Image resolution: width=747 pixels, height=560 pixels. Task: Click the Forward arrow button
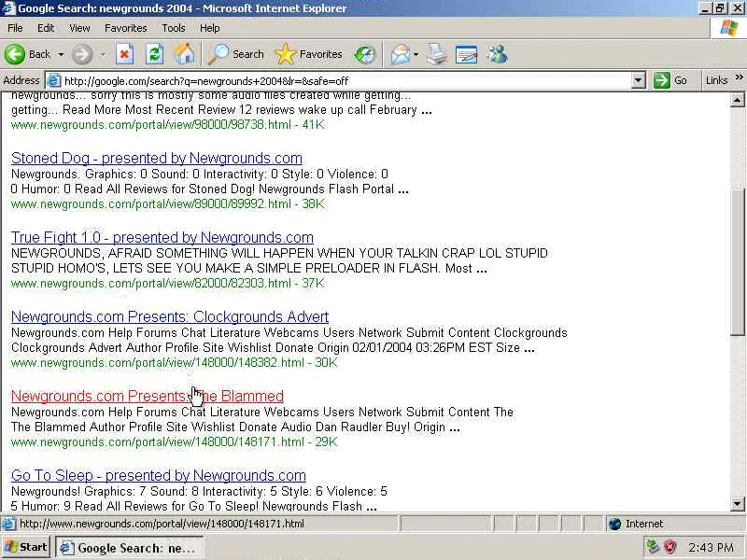coord(82,54)
